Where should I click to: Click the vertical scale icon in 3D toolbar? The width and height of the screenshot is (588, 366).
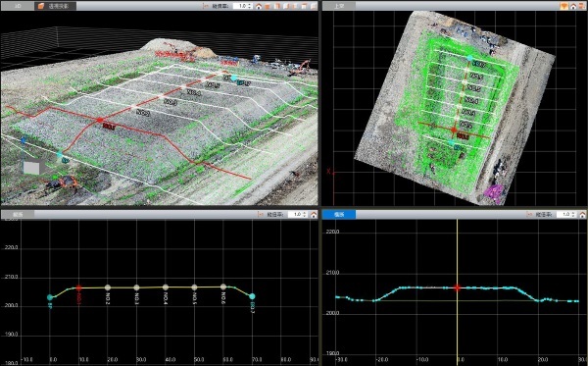coord(205,6)
